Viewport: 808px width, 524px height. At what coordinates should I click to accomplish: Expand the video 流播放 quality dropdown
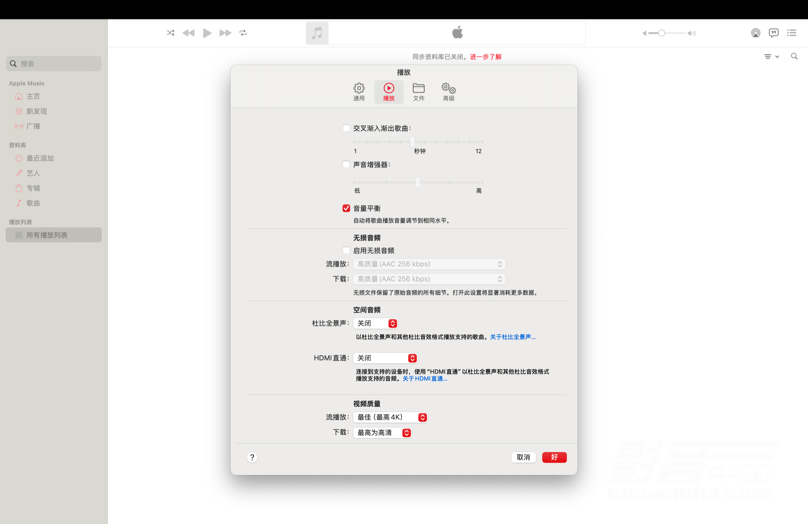[x=391, y=417]
